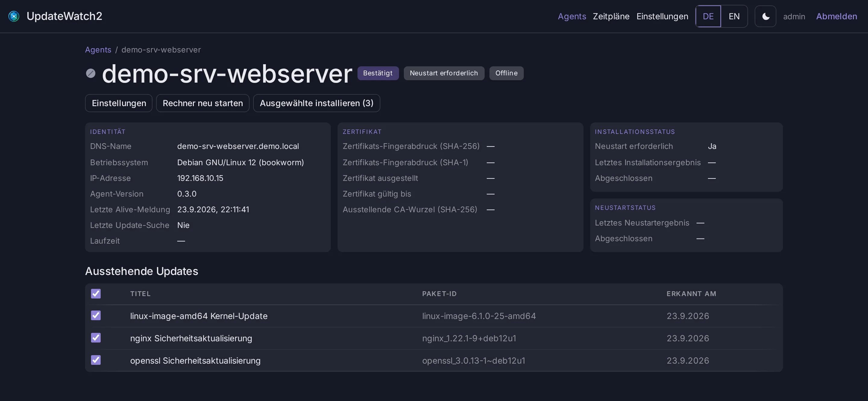Click the Offline badge
The width and height of the screenshot is (868, 401).
[x=506, y=73]
